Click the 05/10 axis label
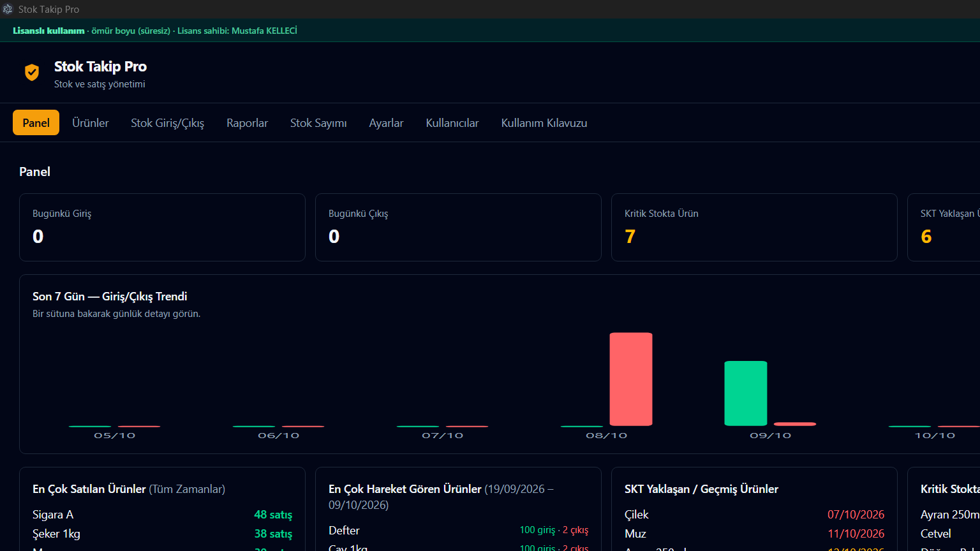 click(115, 436)
